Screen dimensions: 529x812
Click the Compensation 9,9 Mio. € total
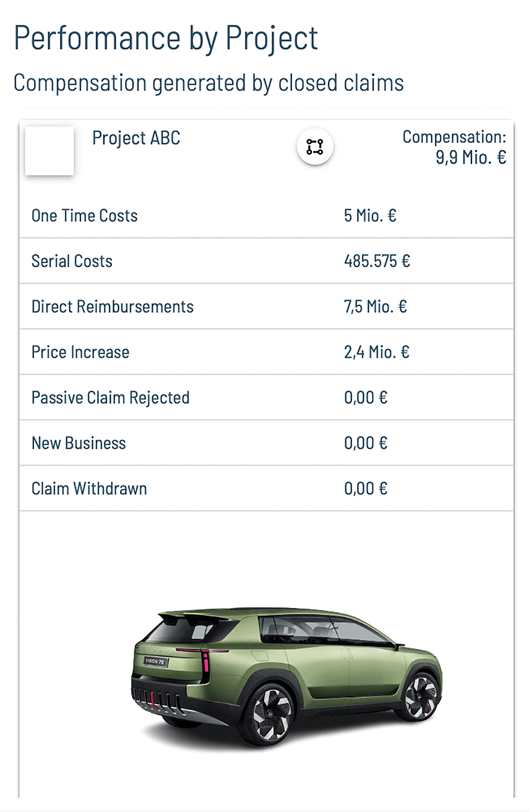(x=454, y=147)
